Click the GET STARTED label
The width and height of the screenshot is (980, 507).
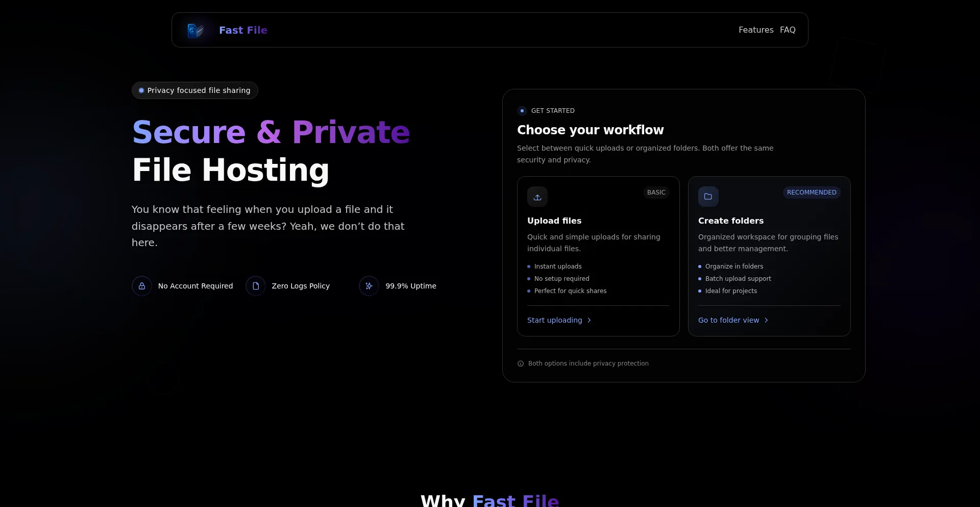tap(553, 111)
